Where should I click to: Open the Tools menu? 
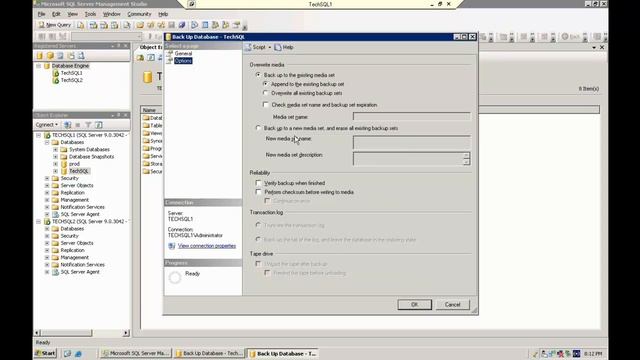(90, 14)
